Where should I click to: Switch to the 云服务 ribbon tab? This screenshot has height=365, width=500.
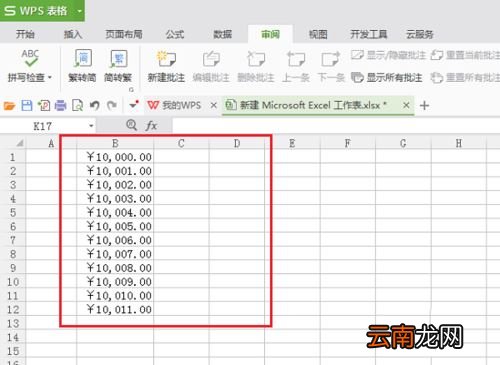419,34
